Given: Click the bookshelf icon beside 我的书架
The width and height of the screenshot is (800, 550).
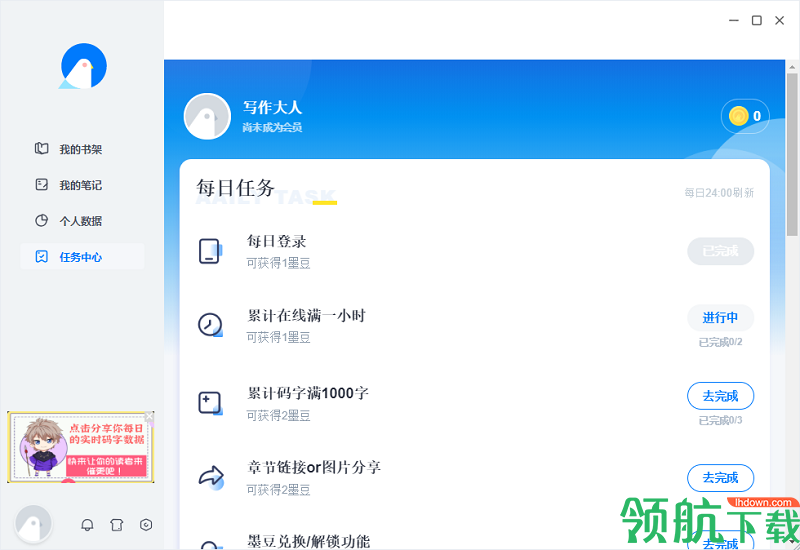Looking at the screenshot, I should coord(41,148).
